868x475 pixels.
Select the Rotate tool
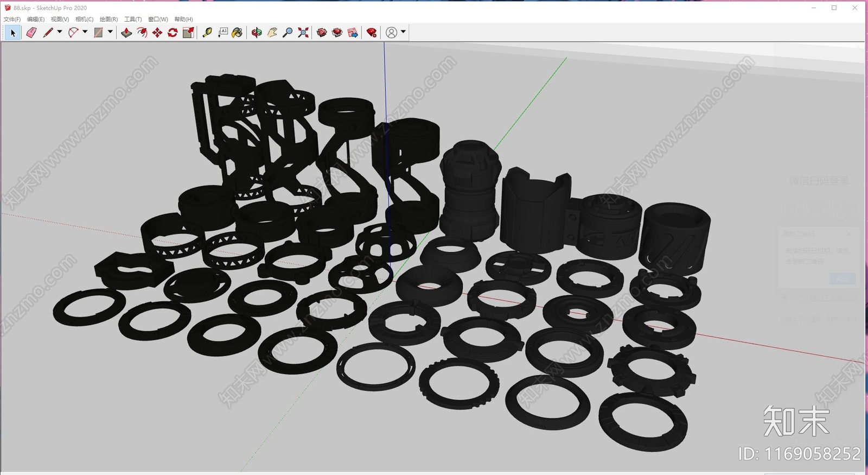pyautogui.click(x=173, y=33)
